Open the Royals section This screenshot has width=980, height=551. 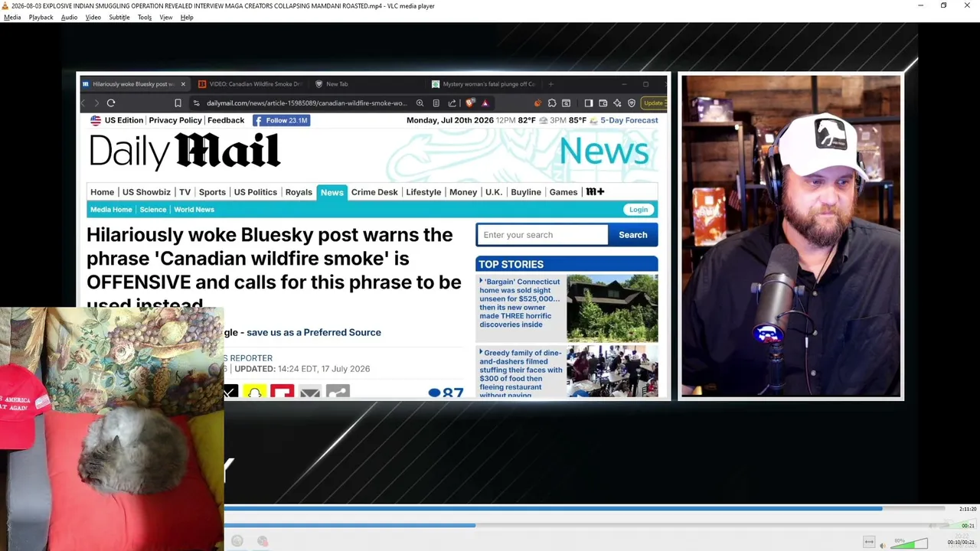click(x=299, y=192)
